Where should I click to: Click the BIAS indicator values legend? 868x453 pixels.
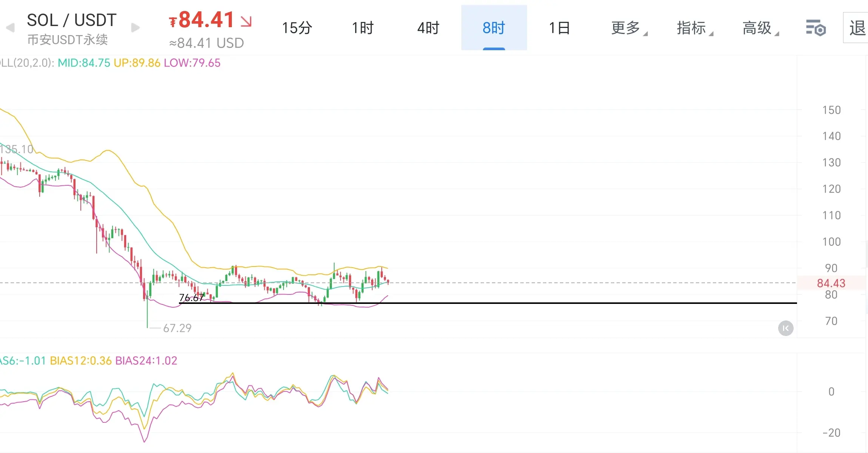pyautogui.click(x=89, y=361)
